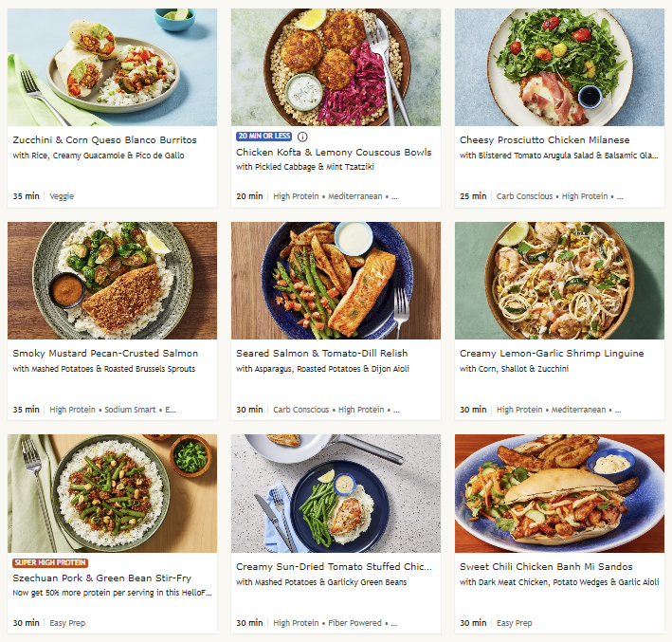The height and width of the screenshot is (642, 672).
Task: Expand the truncated tags on Smoky Mustard Salmon card
Action: coord(171,410)
